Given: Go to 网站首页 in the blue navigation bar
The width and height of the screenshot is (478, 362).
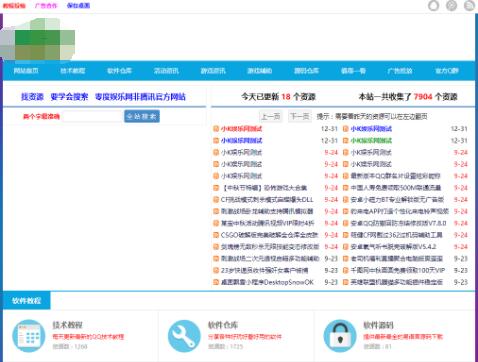Looking at the screenshot, I should pos(26,71).
